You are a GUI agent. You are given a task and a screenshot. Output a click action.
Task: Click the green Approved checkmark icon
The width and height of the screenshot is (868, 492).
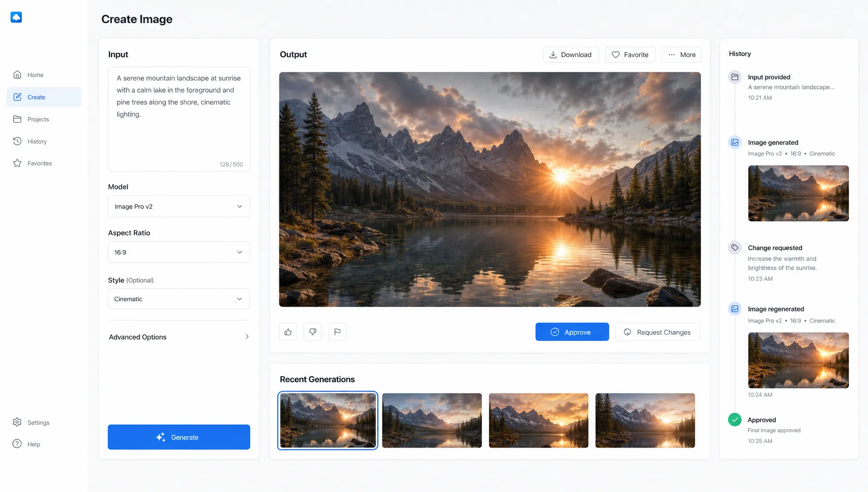[x=735, y=420]
